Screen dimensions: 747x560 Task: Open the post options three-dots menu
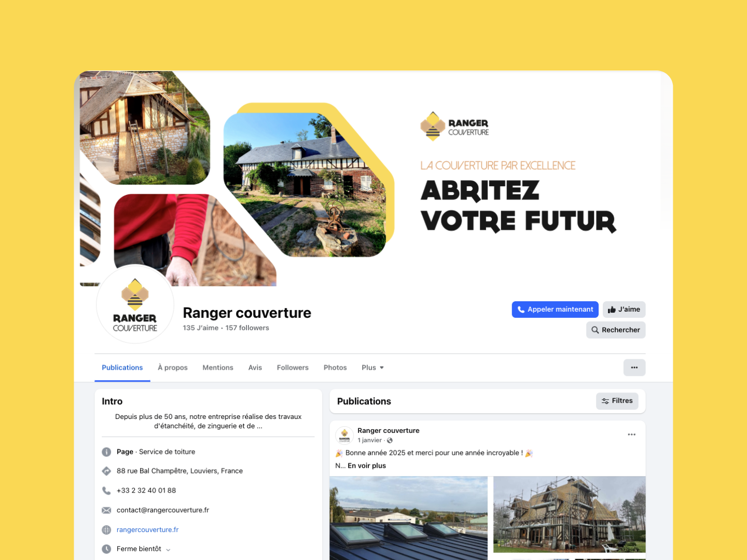pyautogui.click(x=631, y=435)
